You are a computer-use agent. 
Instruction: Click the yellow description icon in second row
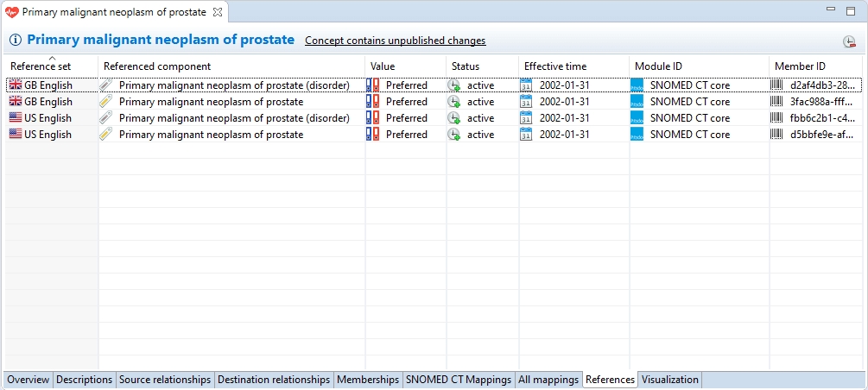[106, 102]
